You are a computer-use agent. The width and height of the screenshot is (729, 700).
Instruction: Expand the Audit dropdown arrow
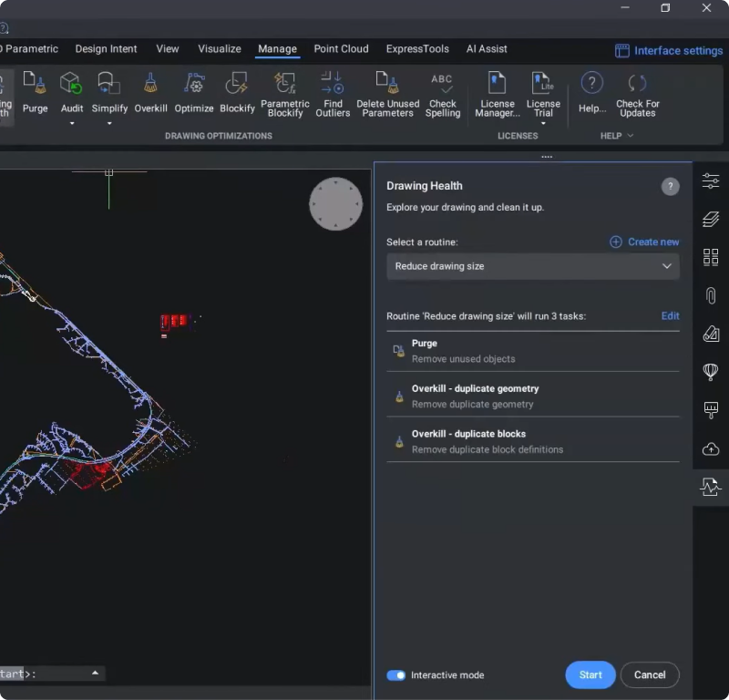(x=72, y=123)
